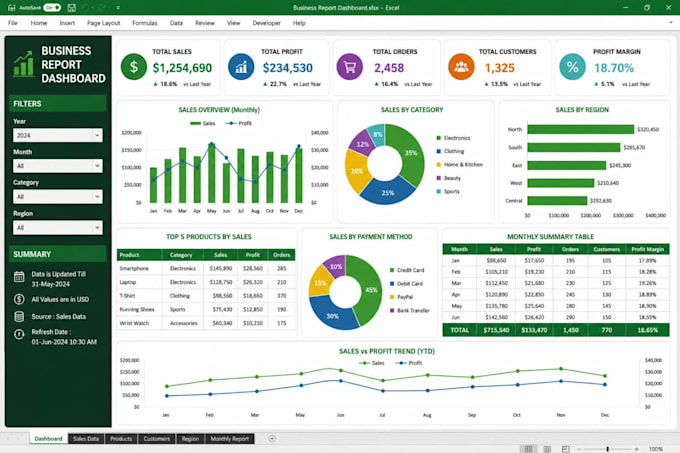Click the orange Total Customers people icon
680x453 pixels.
pos(461,67)
